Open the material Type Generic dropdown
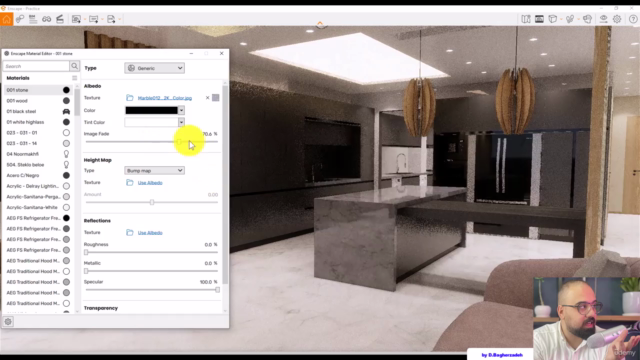The width and height of the screenshot is (640, 360). pyautogui.click(x=154, y=68)
